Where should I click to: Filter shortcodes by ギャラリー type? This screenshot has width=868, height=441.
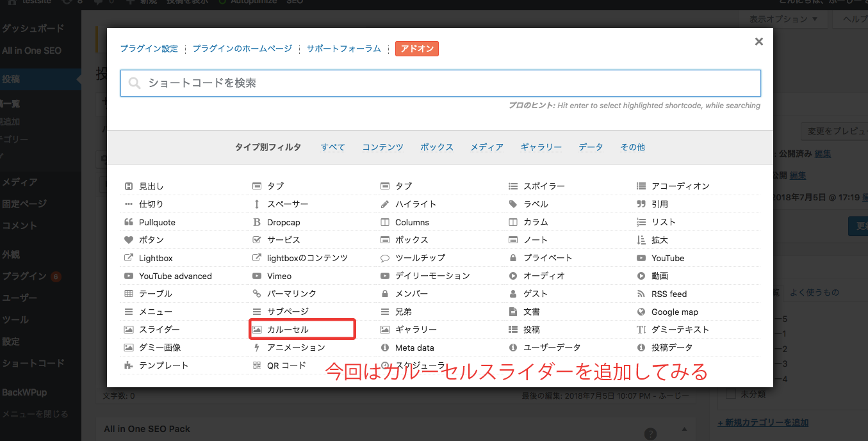[x=541, y=147]
